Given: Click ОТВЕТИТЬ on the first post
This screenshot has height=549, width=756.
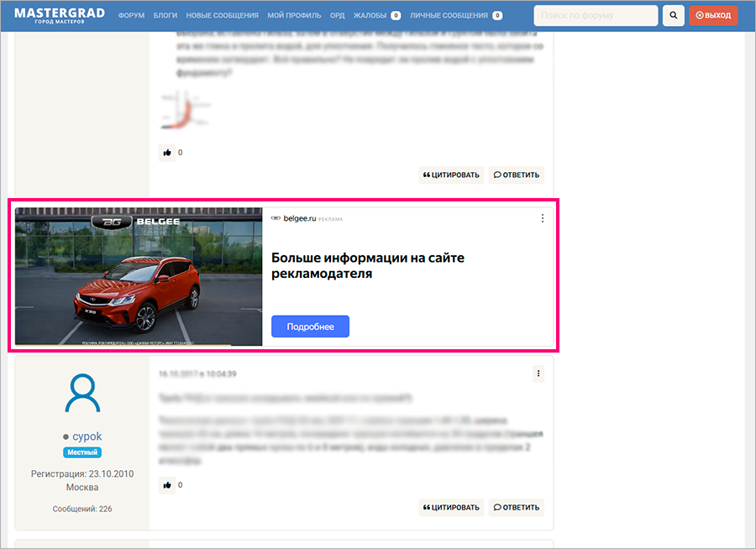Looking at the screenshot, I should tap(517, 175).
